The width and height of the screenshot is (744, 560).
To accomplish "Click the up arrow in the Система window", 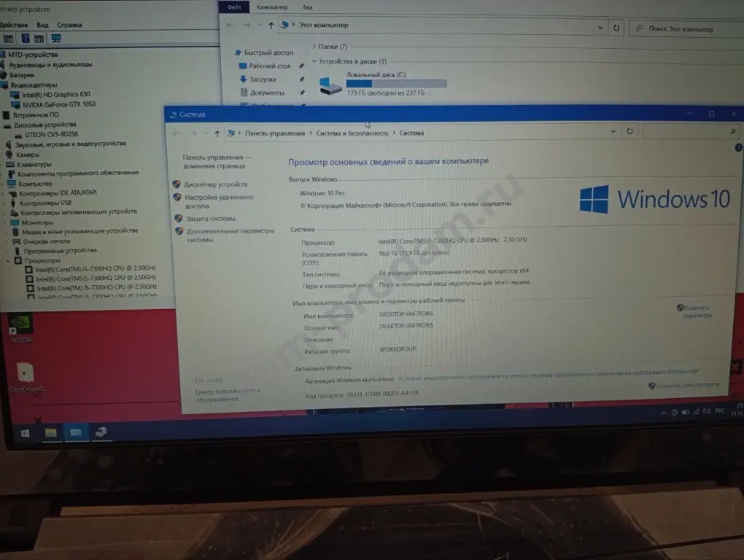I will (x=217, y=133).
